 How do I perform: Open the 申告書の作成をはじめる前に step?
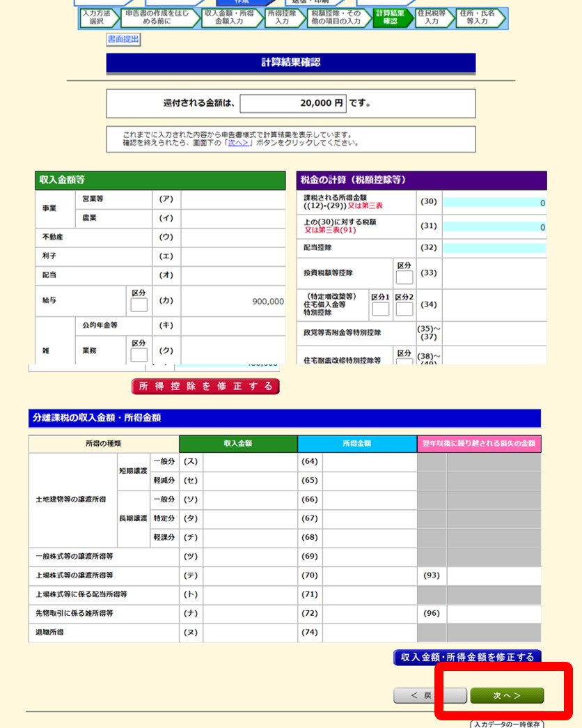[159, 17]
